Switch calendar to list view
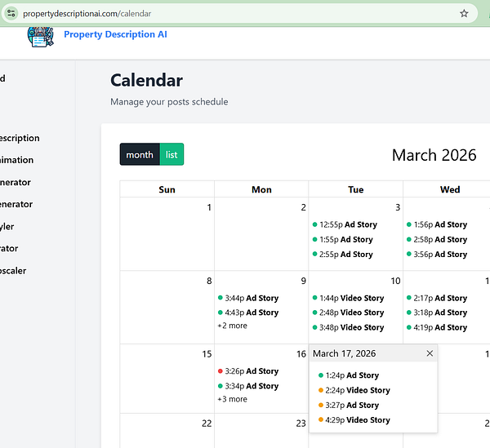 pyautogui.click(x=171, y=154)
